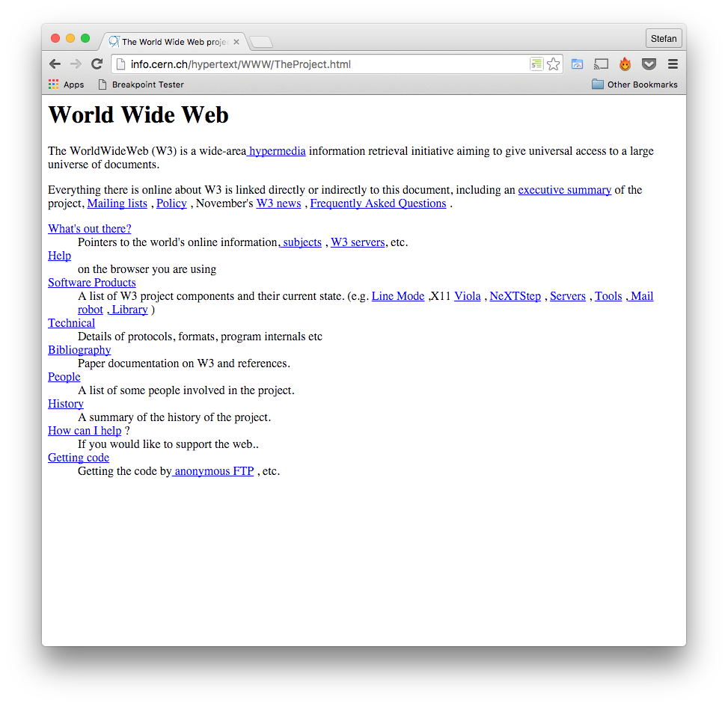Click the How can I help link

[85, 431]
